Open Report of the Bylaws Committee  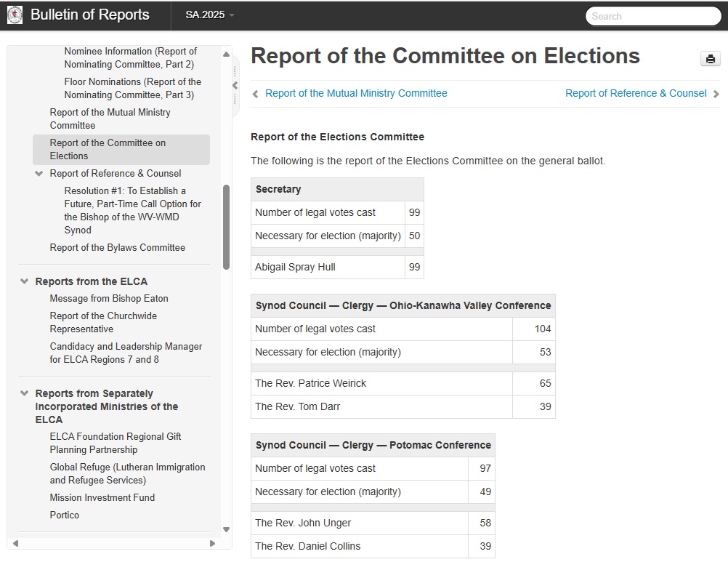click(117, 247)
